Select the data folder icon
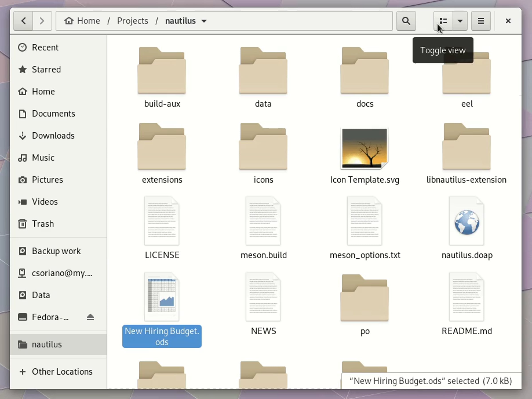532x399 pixels. (263, 70)
